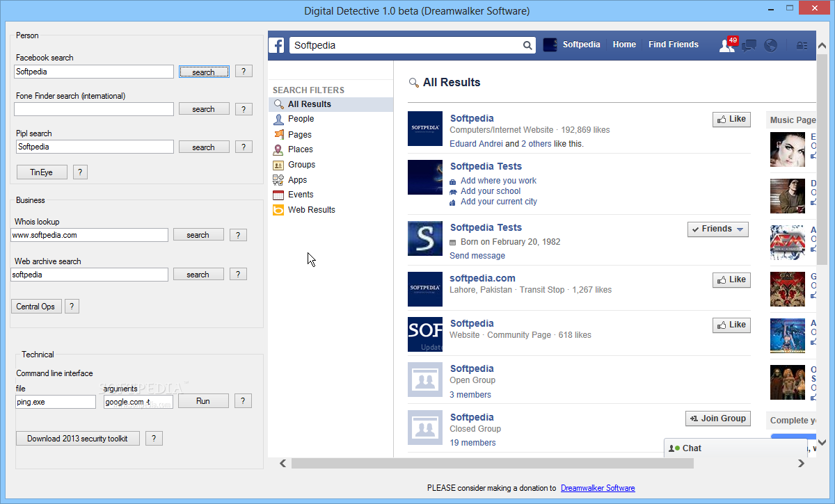Open the TinEye button

coord(42,172)
